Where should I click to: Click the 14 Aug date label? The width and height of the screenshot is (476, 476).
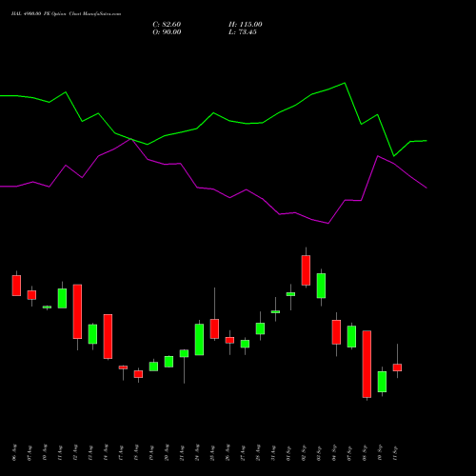(106, 452)
